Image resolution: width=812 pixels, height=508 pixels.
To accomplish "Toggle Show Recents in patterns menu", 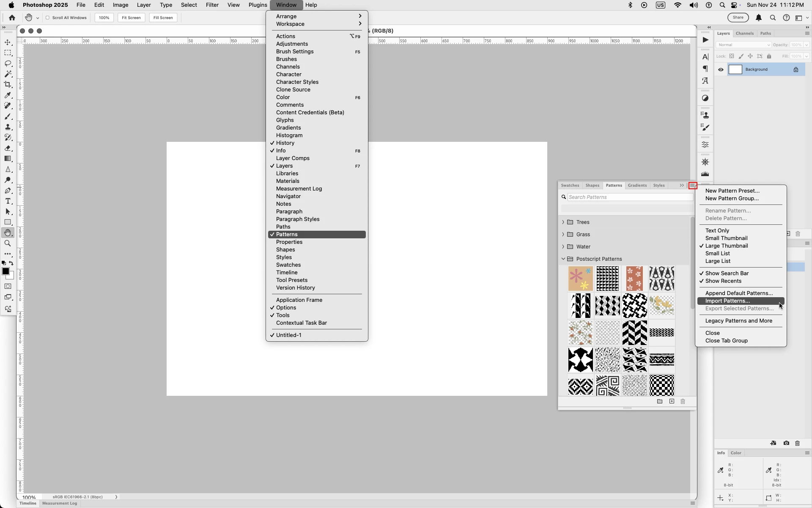I will (723, 281).
